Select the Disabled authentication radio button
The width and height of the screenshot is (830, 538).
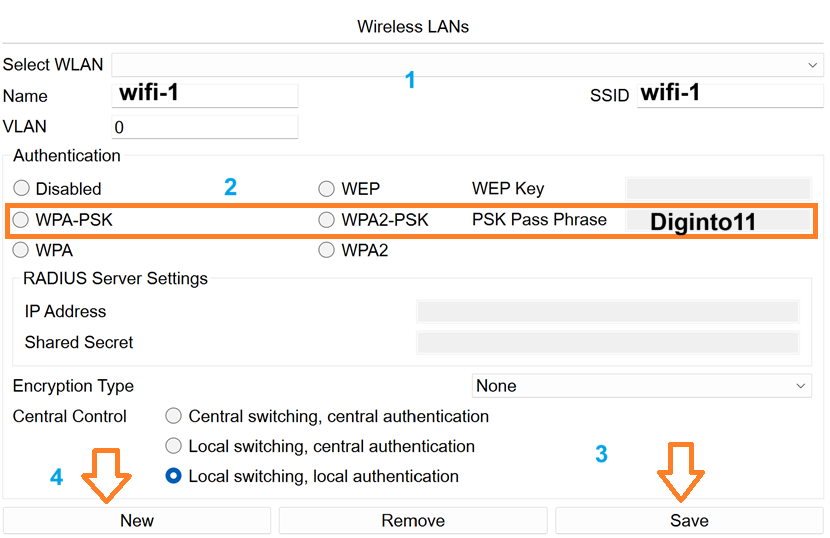click(21, 188)
